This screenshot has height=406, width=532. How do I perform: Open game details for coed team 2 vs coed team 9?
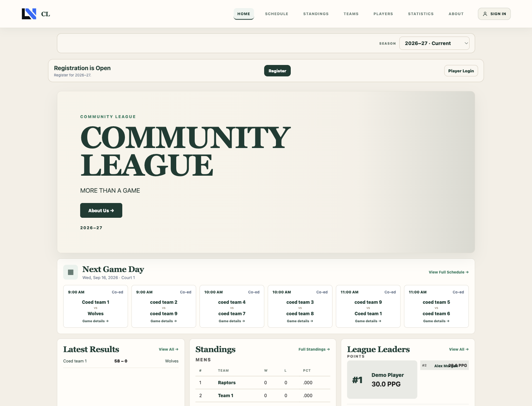(164, 321)
